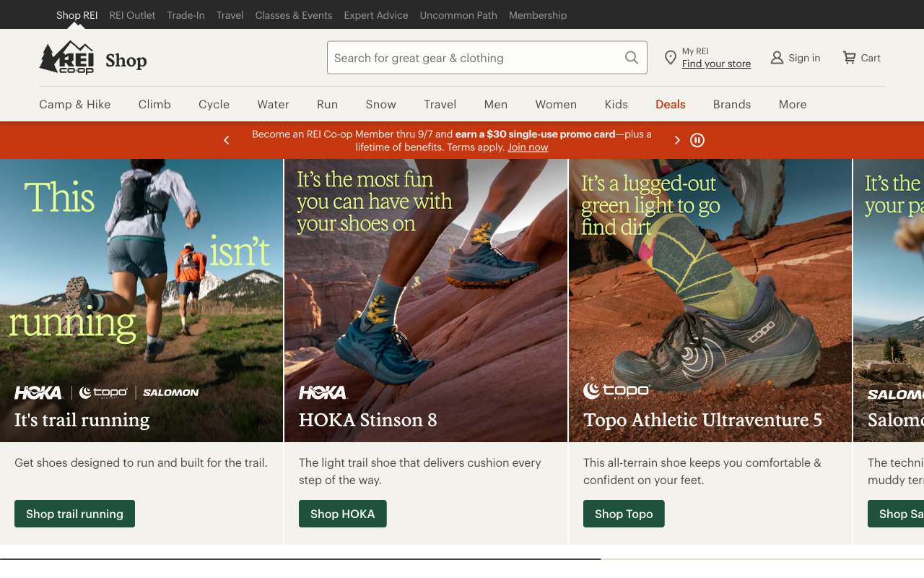Open the Women menu

click(556, 104)
